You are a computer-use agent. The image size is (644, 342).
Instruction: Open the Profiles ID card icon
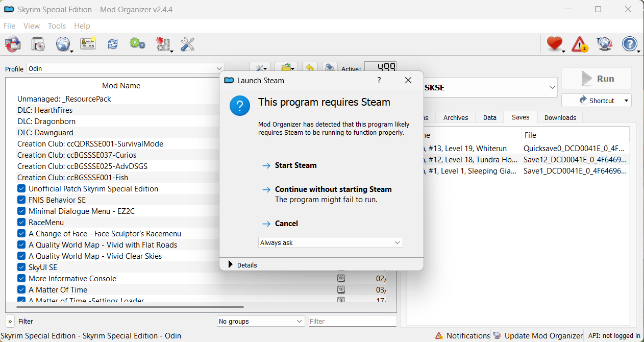(x=88, y=44)
